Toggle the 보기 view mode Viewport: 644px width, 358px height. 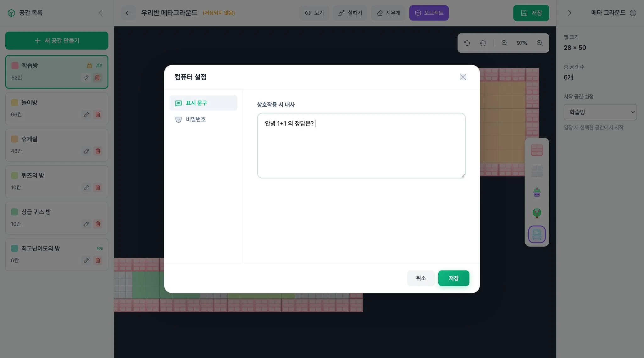pyautogui.click(x=314, y=13)
